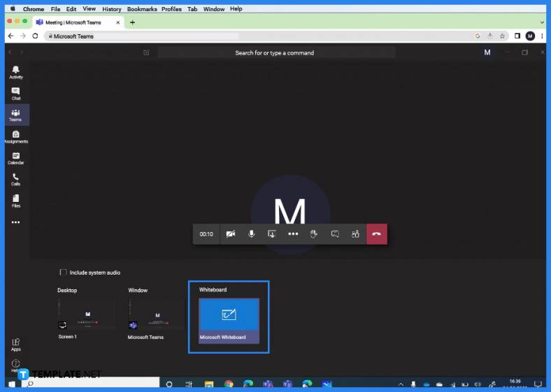Enable Include system audio checkbox
The width and height of the screenshot is (551, 392).
click(63, 273)
